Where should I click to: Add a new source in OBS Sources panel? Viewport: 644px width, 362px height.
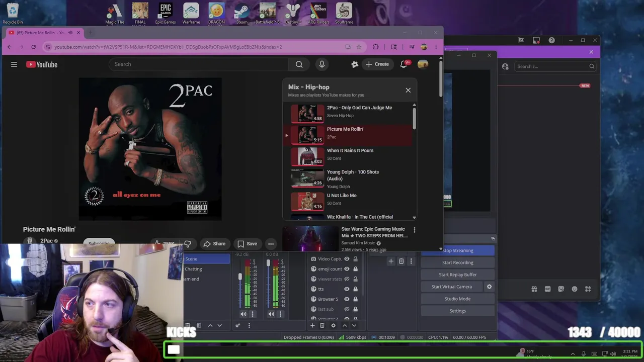(x=312, y=326)
